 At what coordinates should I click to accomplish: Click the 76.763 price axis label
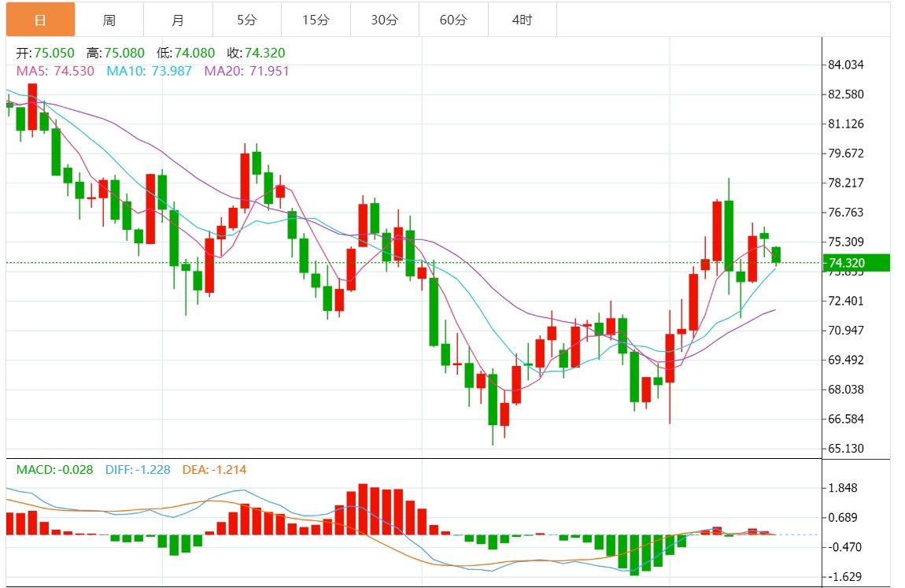845,212
